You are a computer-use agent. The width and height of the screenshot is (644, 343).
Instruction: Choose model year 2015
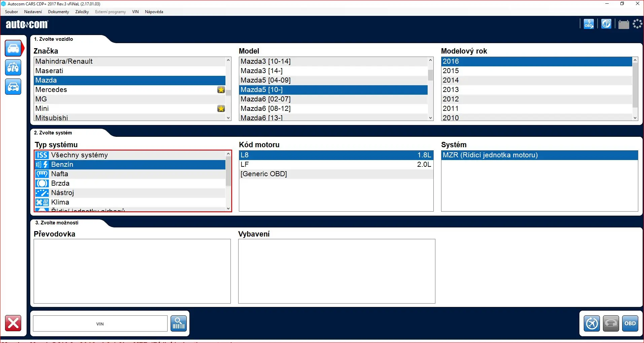point(537,71)
